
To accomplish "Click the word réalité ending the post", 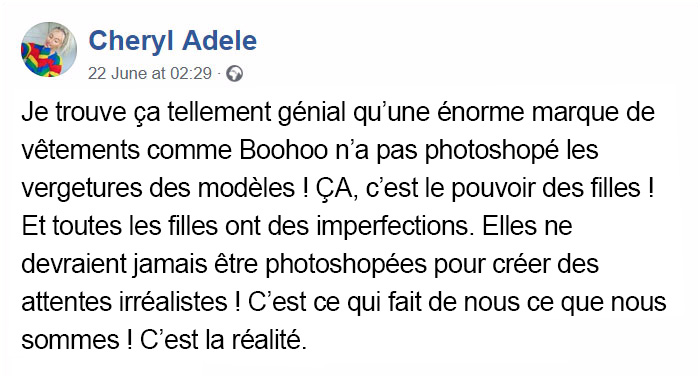I will point(269,341).
